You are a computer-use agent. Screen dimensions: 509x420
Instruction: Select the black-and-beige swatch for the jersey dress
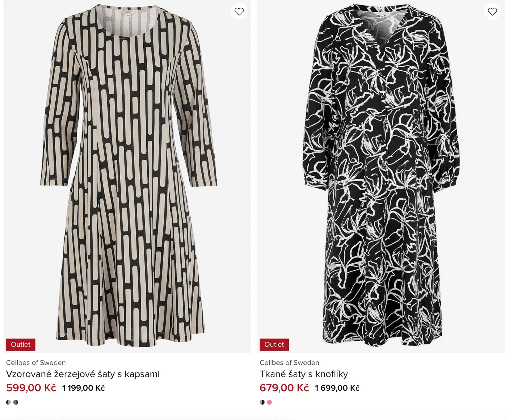pyautogui.click(x=8, y=402)
